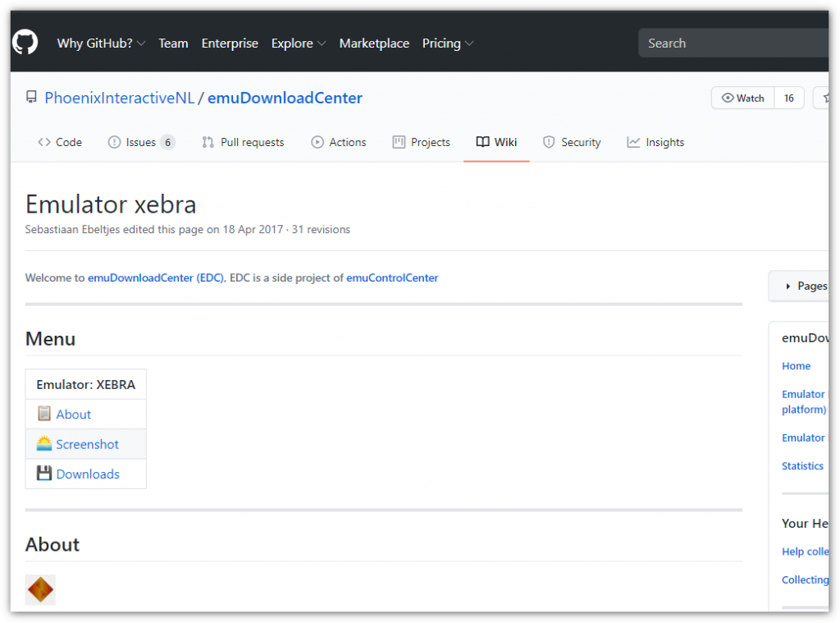The width and height of the screenshot is (840, 623).
Task: Open the emuDownloadCenter repository link
Action: pyautogui.click(x=285, y=98)
